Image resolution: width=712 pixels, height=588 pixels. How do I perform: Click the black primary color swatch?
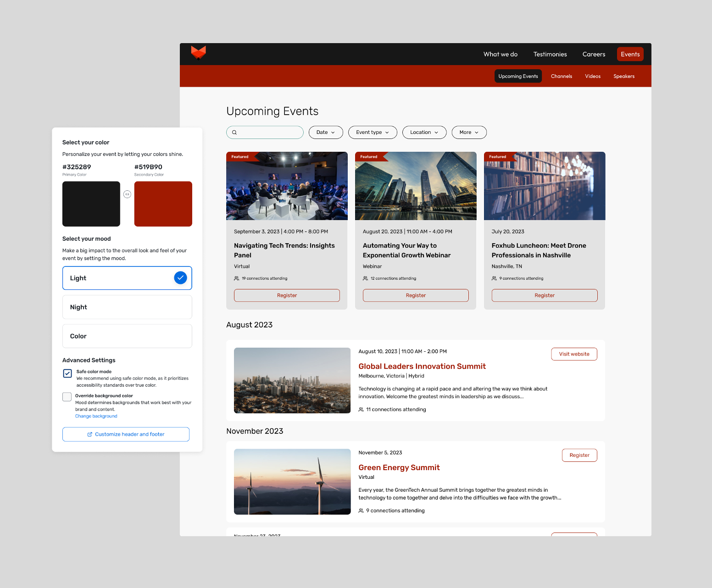click(91, 204)
